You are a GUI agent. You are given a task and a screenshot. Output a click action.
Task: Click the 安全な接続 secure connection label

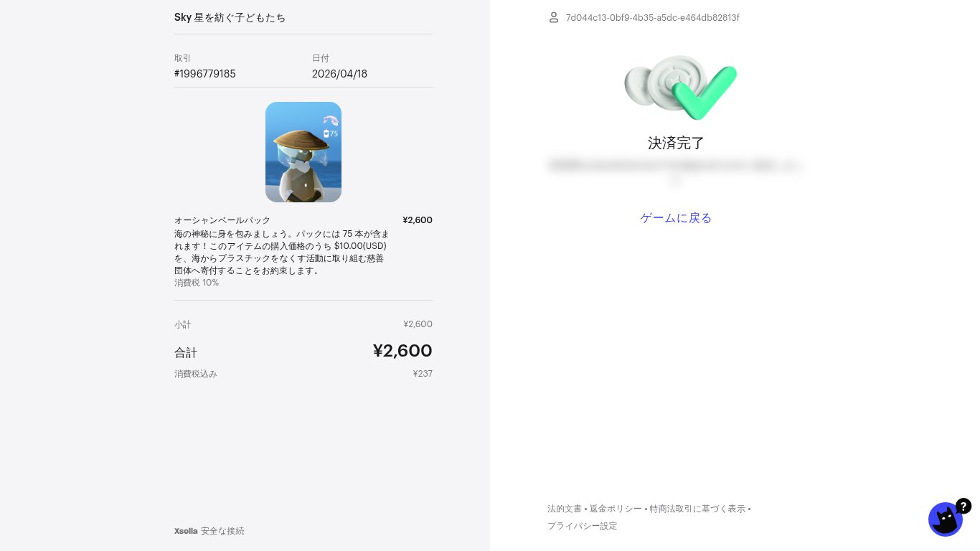pyautogui.click(x=222, y=531)
